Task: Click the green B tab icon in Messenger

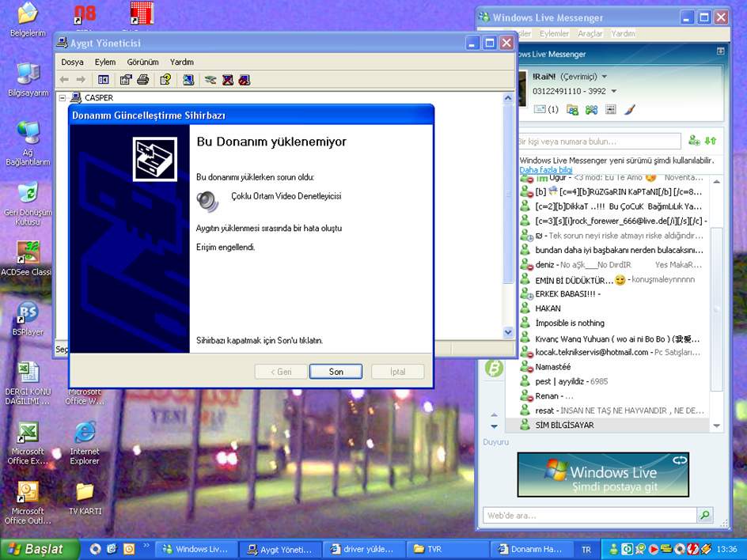Action: 494,368
